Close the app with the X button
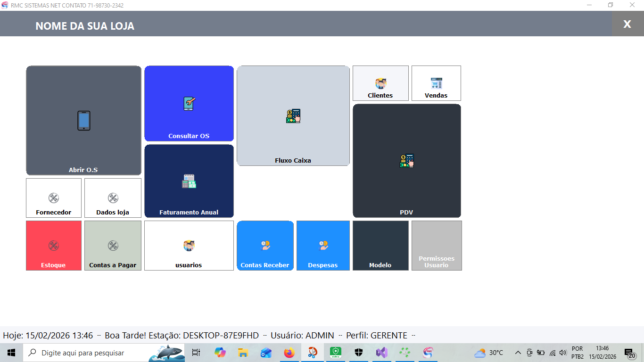Image resolution: width=644 pixels, height=362 pixels. click(x=627, y=24)
